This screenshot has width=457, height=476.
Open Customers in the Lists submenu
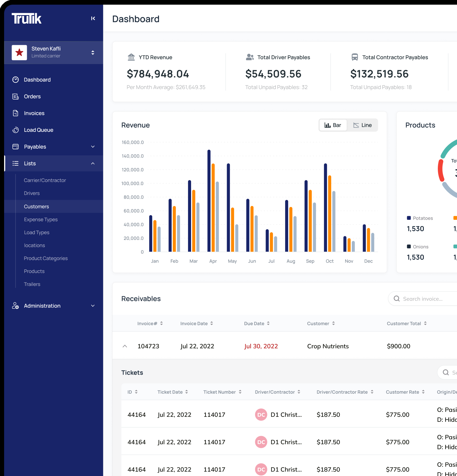(x=36, y=207)
